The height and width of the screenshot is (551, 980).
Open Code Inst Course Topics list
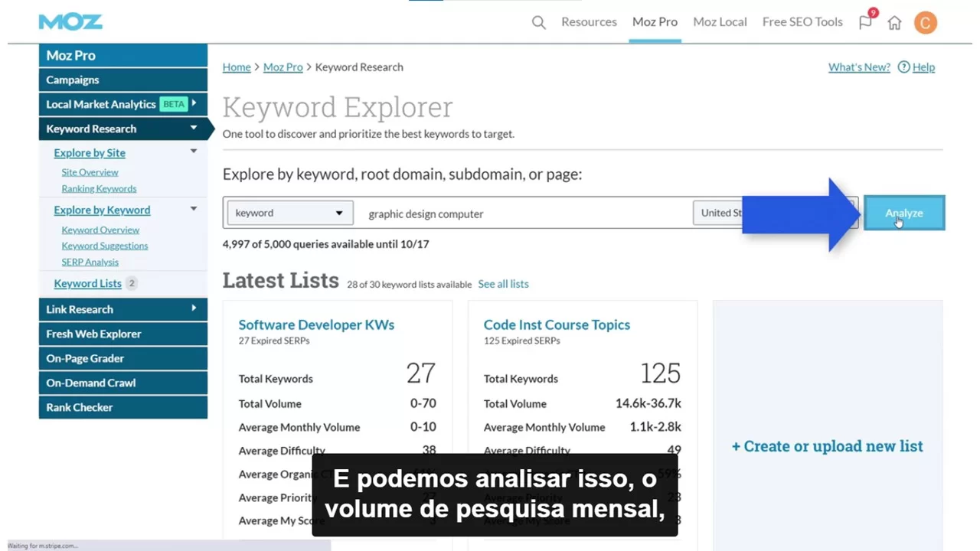557,324
